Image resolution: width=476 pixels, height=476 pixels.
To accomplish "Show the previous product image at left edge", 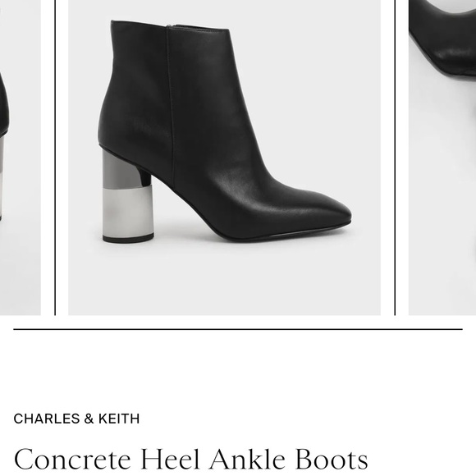I will click(x=20, y=158).
